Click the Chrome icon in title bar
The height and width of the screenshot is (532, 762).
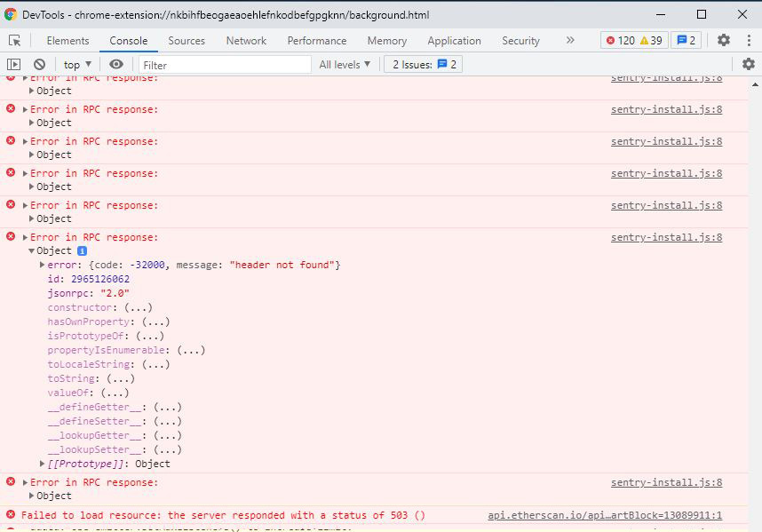10,14
